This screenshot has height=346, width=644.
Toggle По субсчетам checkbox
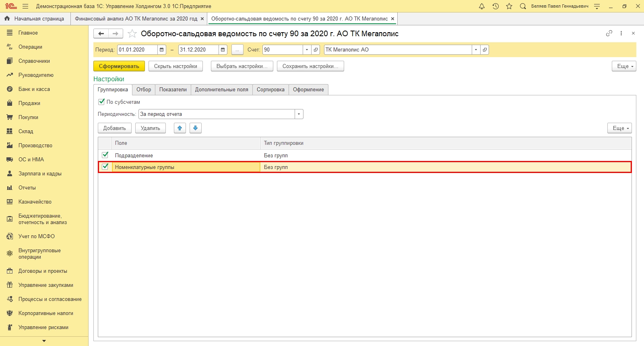[x=101, y=102]
